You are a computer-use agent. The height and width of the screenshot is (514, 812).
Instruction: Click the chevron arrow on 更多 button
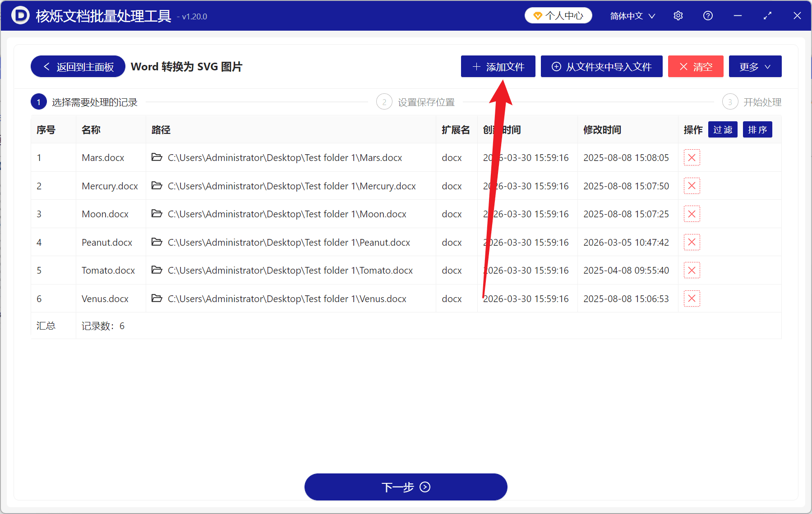click(x=767, y=66)
